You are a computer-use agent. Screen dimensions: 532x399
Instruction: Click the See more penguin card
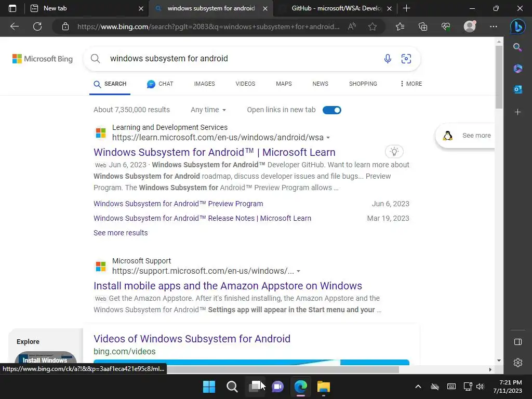[x=465, y=136]
